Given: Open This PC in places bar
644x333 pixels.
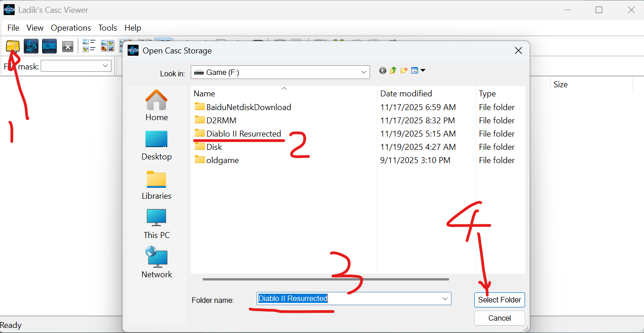Looking at the screenshot, I should [x=156, y=224].
